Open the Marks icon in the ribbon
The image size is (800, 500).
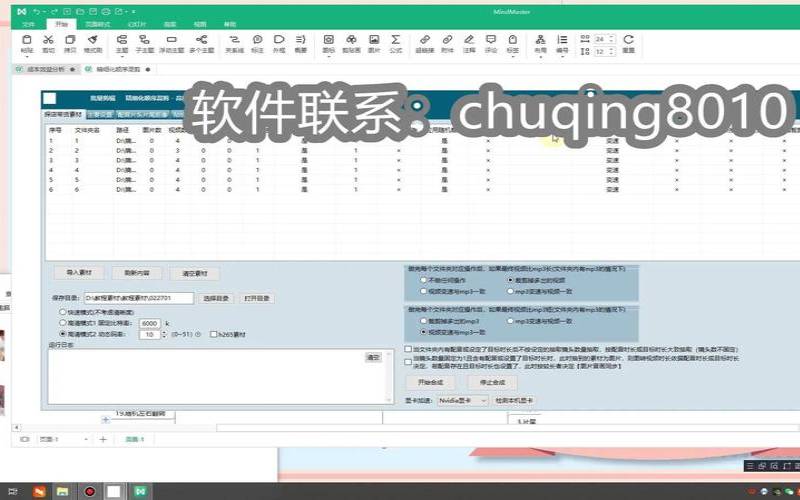(329, 40)
